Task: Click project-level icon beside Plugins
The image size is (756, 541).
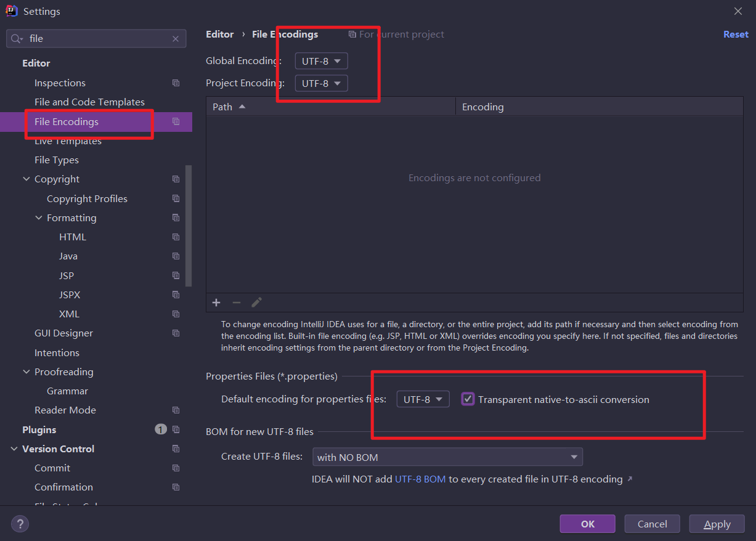Action: (x=176, y=429)
